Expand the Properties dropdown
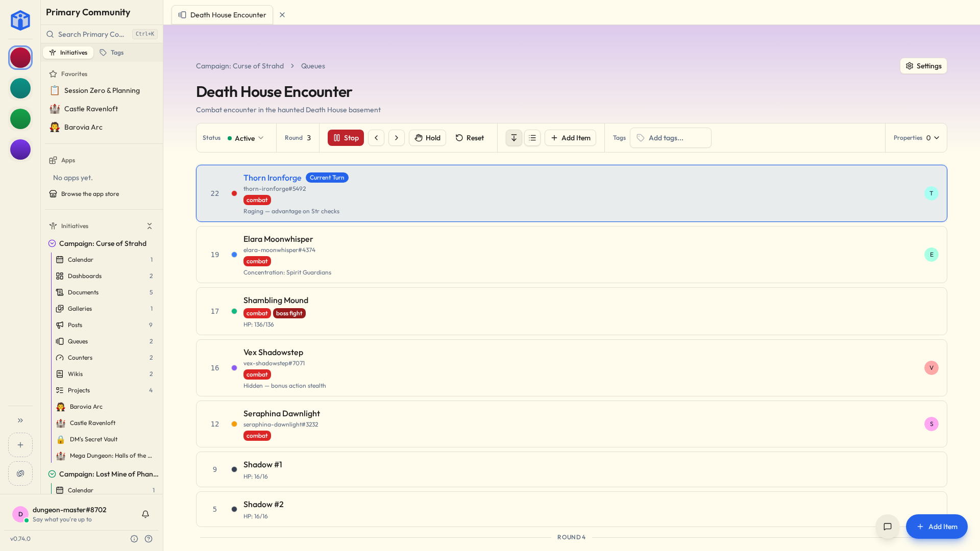The height and width of the screenshot is (551, 980). click(x=916, y=138)
